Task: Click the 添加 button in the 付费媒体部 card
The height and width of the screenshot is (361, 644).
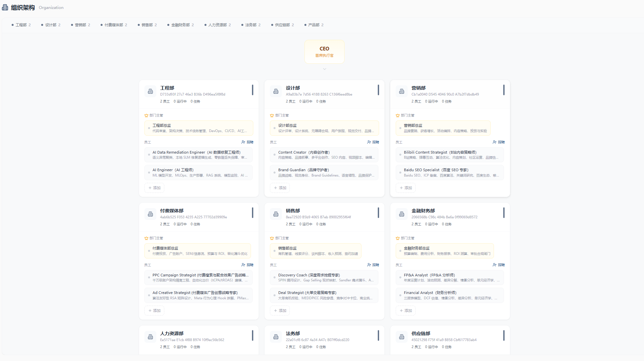Action: (x=154, y=311)
